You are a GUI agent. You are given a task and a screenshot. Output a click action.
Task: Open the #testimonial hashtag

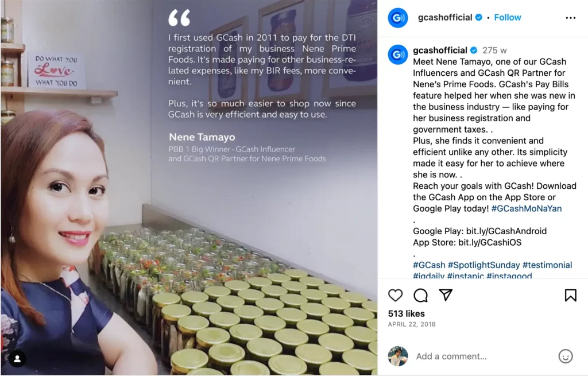[547, 265]
